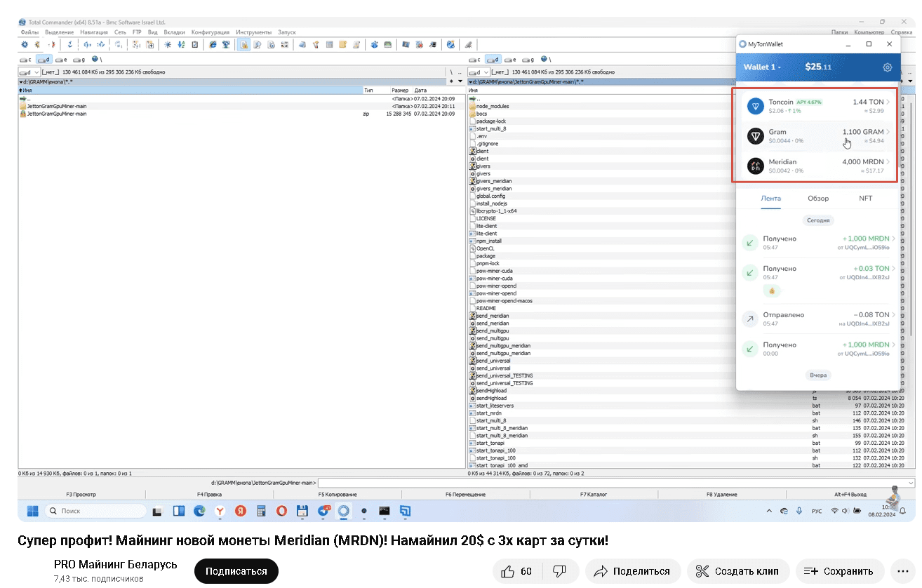Image resolution: width=922 pixels, height=588 pixels.
Task: Switch to Обзор tab in wallet
Action: [x=818, y=199]
